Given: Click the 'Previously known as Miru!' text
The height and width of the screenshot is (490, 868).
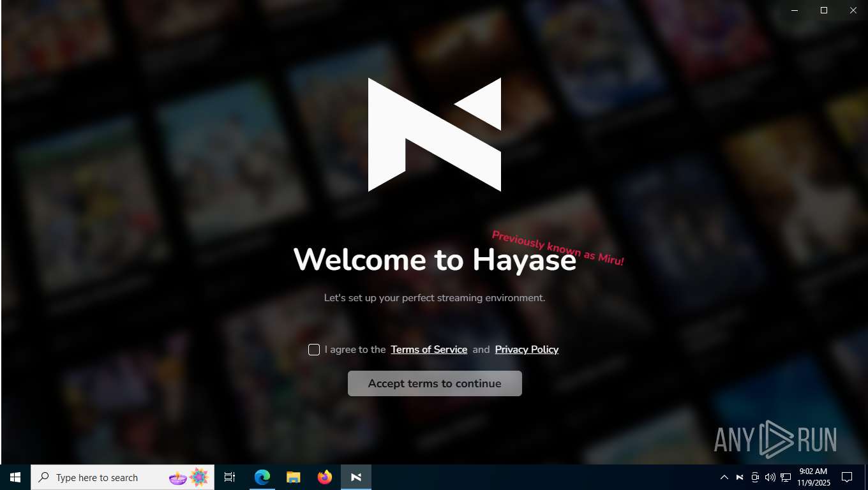Looking at the screenshot, I should 558,248.
